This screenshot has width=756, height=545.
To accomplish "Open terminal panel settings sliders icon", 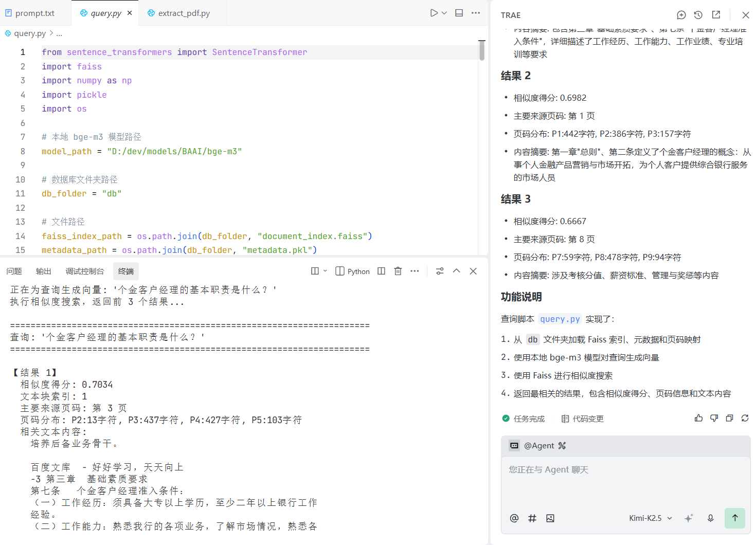I will (x=440, y=271).
